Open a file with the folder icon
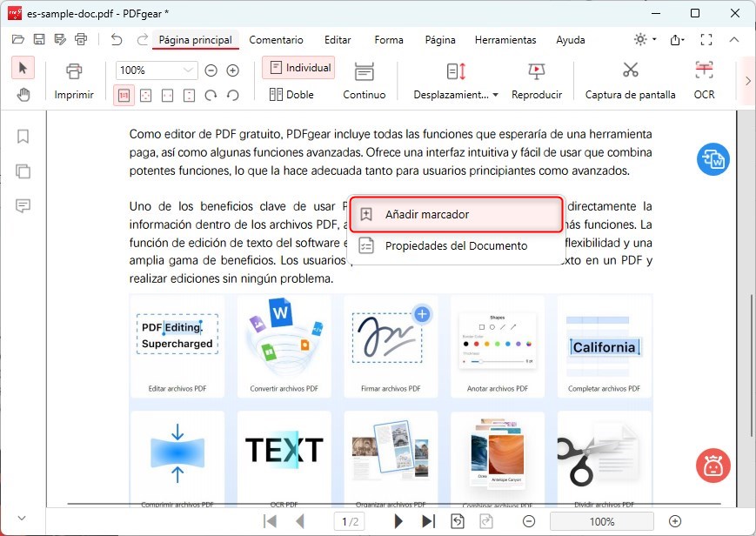 click(18, 39)
